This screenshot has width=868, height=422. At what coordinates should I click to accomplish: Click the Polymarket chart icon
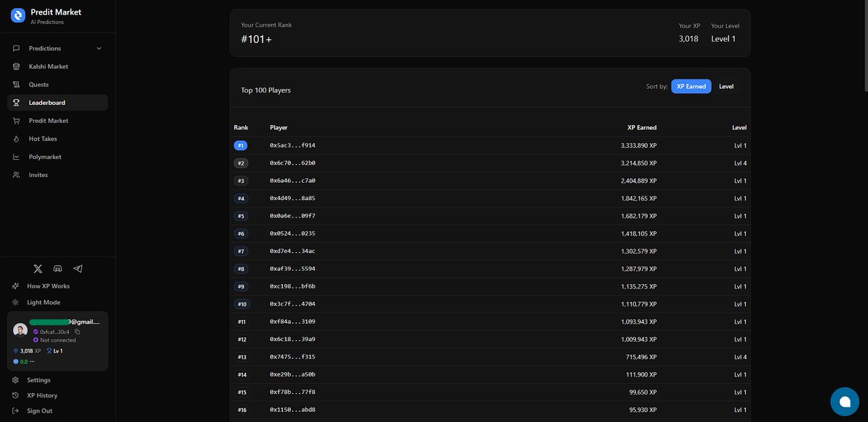point(16,157)
